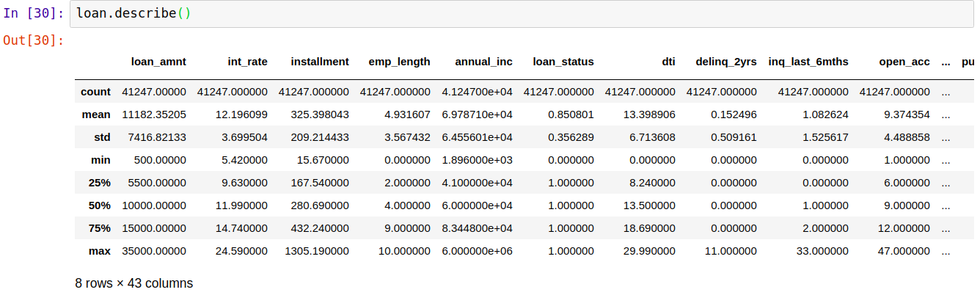Click the std loan_amnt value 7416.82133
Image resolution: width=980 pixels, height=295 pixels.
158,137
